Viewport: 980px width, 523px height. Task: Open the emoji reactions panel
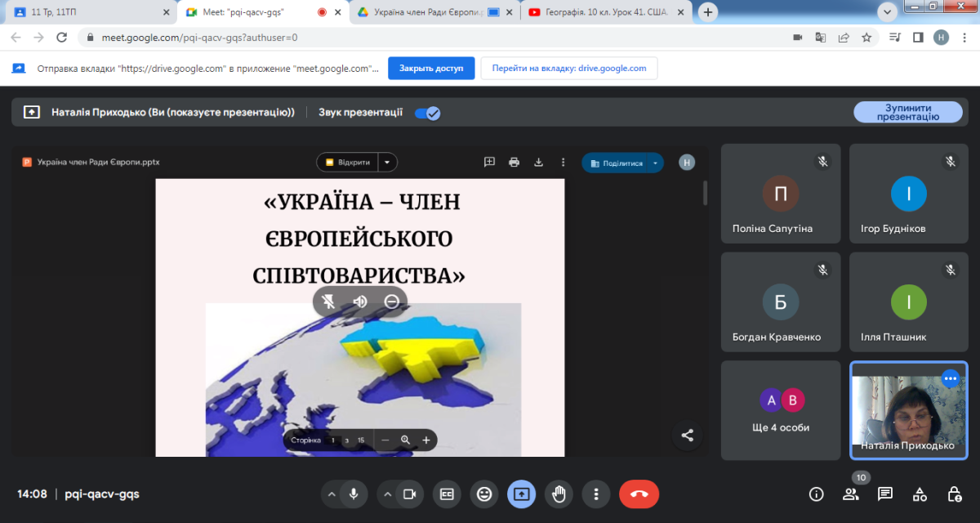coord(484,494)
